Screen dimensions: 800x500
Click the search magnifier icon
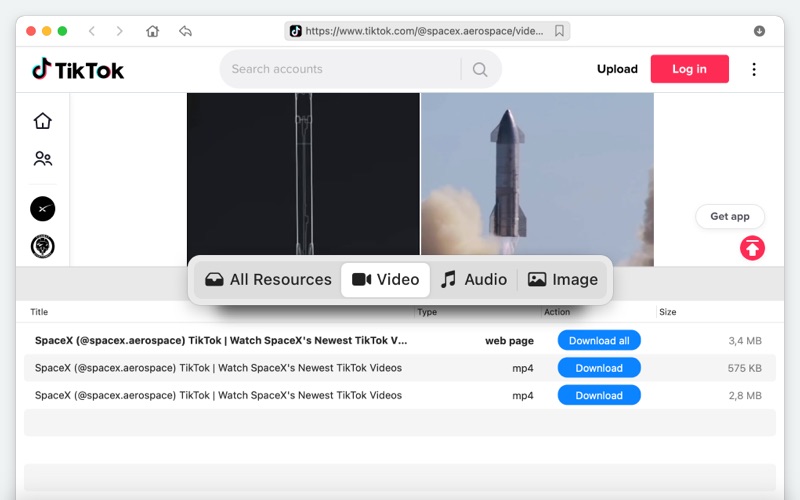(480, 69)
